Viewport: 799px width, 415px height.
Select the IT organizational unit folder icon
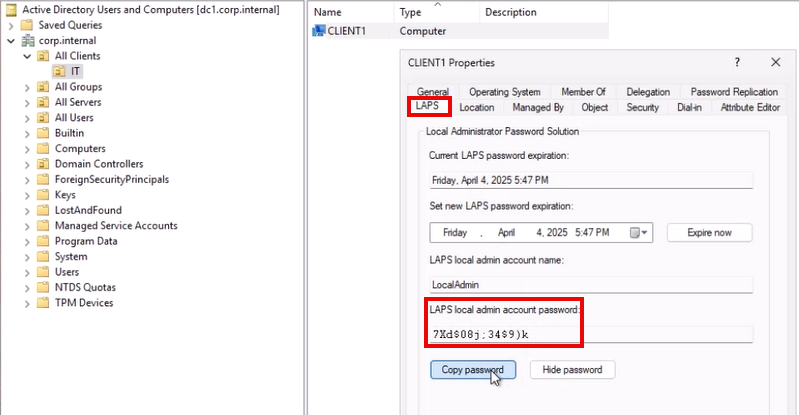pos(59,71)
